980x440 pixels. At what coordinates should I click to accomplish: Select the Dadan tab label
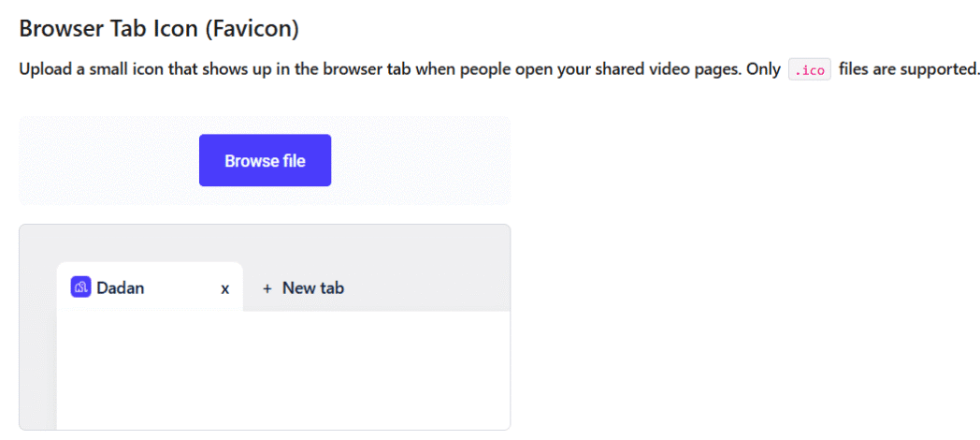(x=121, y=288)
